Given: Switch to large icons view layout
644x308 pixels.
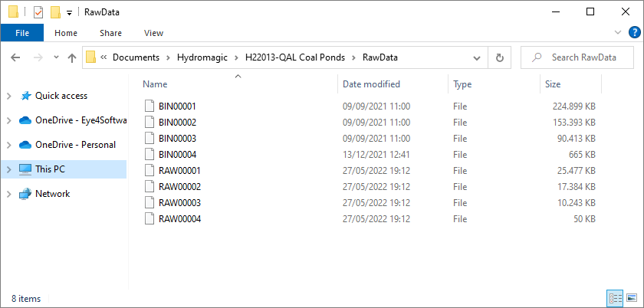Looking at the screenshot, I should pos(631,298).
